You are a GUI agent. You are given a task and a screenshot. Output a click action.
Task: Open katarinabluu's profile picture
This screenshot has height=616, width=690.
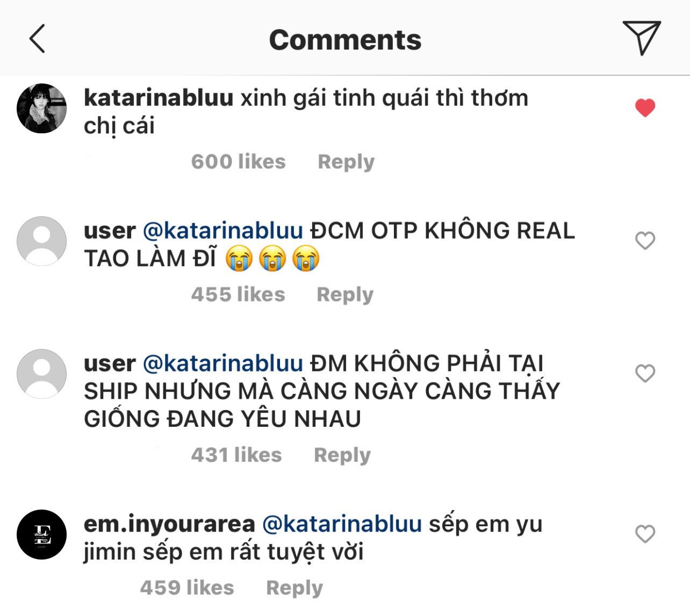[x=42, y=108]
